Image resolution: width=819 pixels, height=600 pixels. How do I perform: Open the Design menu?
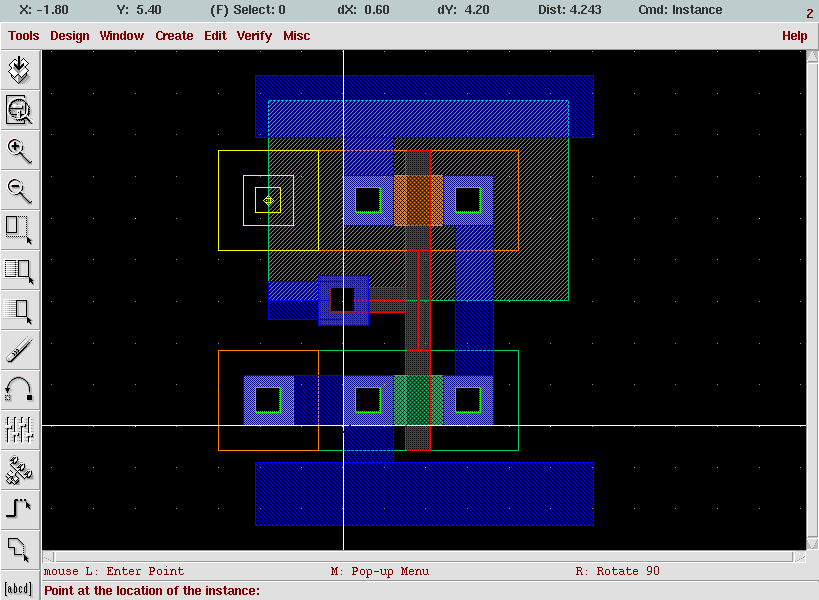click(x=69, y=36)
